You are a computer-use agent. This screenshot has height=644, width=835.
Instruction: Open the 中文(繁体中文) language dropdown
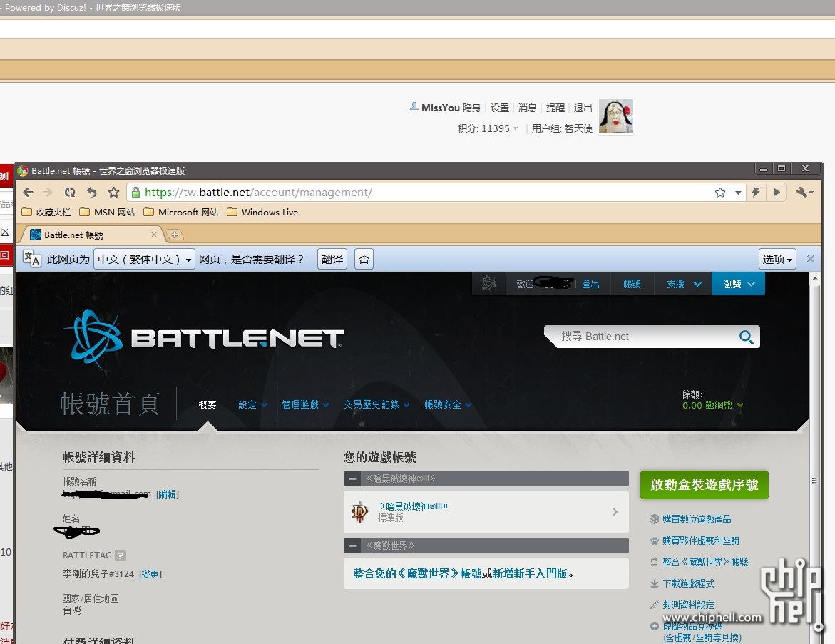(144, 259)
